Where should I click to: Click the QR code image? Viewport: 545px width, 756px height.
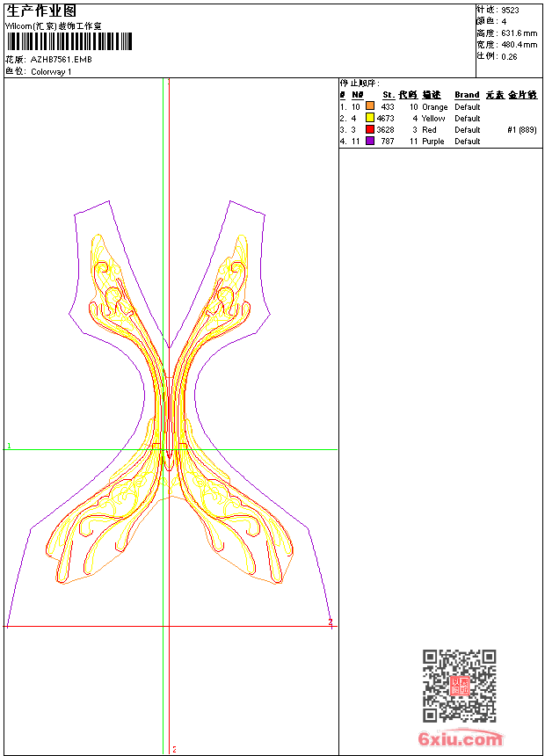coord(459,686)
